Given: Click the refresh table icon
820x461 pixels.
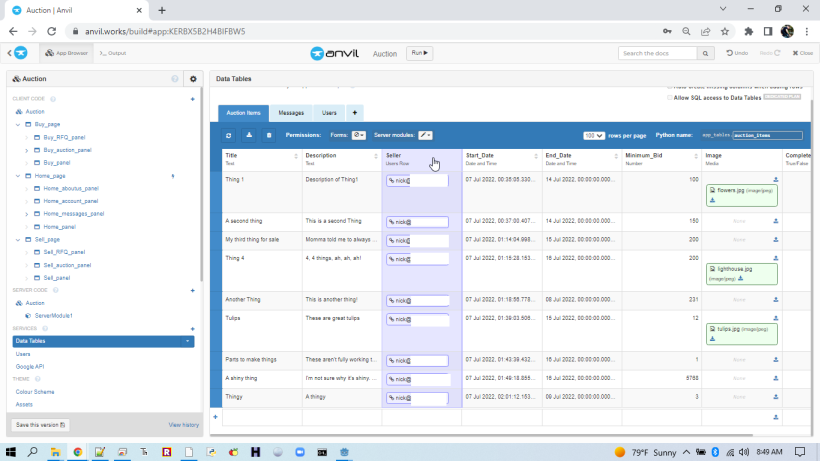Looking at the screenshot, I should click(x=229, y=135).
